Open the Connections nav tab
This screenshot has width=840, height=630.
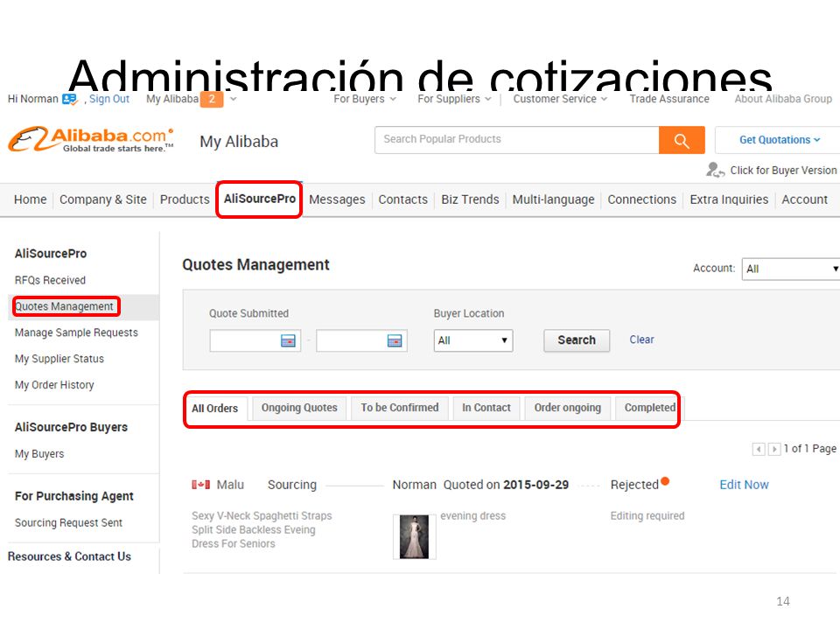point(641,199)
